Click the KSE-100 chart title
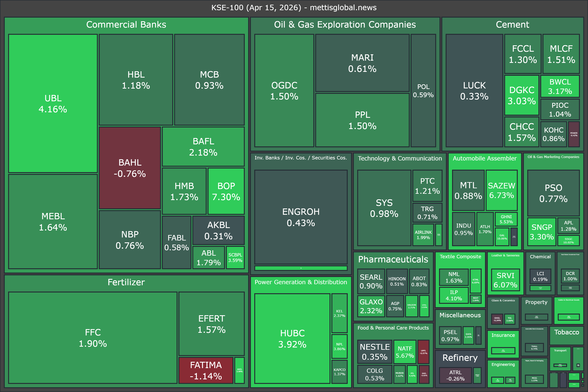The height and width of the screenshot is (392, 588). 294,8
